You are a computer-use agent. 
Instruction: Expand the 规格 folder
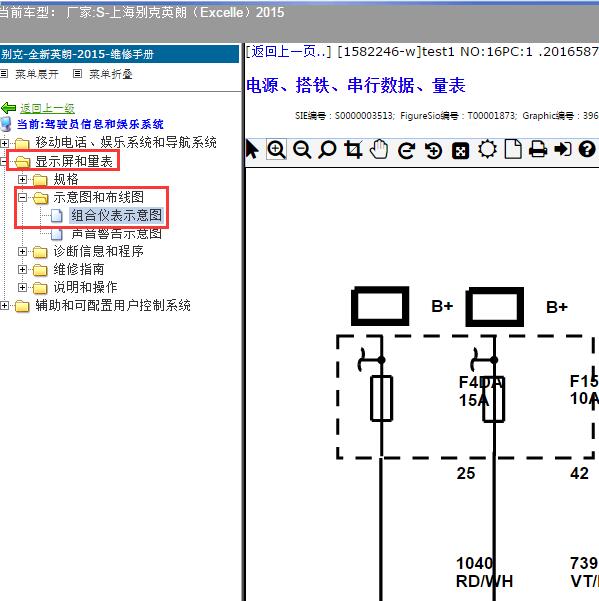click(22, 179)
